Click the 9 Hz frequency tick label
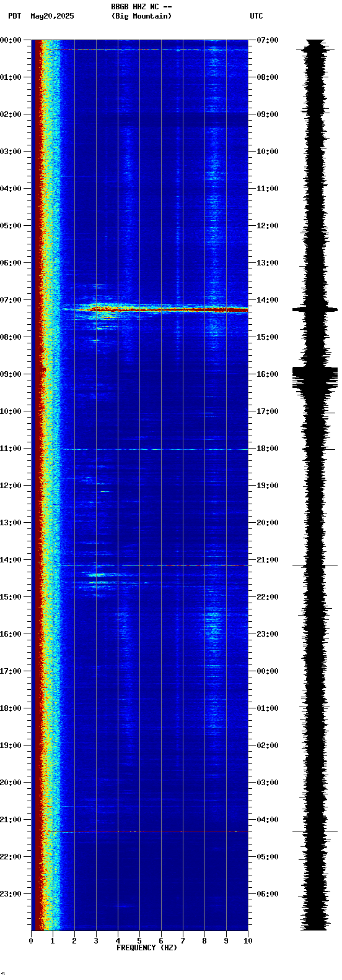This screenshot has height=980, width=342. 226,941
